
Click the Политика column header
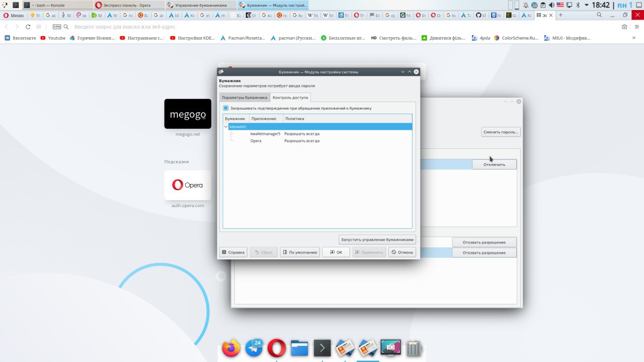347,119
